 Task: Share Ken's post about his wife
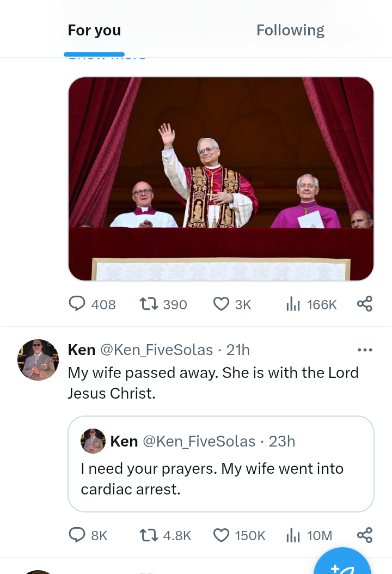[364, 535]
